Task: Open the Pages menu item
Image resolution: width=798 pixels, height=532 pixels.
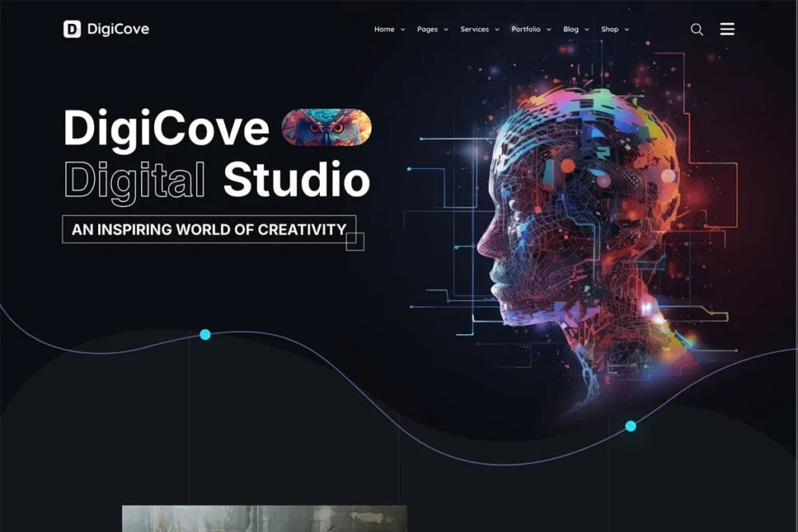Action: (x=428, y=30)
